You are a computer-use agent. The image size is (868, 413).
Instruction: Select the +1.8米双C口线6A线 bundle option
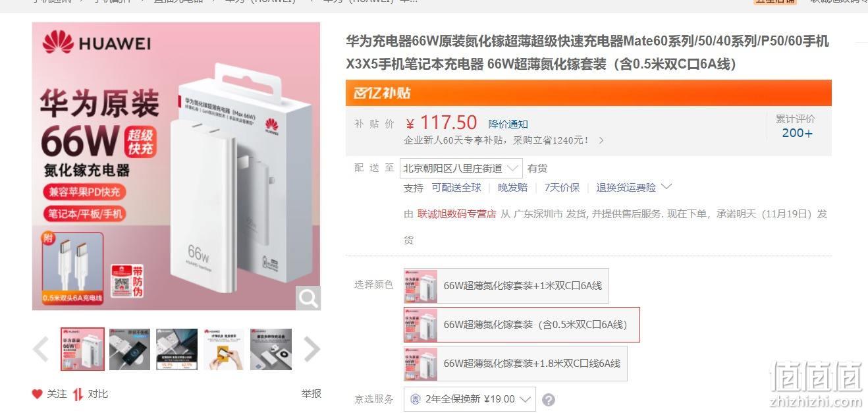(516, 364)
